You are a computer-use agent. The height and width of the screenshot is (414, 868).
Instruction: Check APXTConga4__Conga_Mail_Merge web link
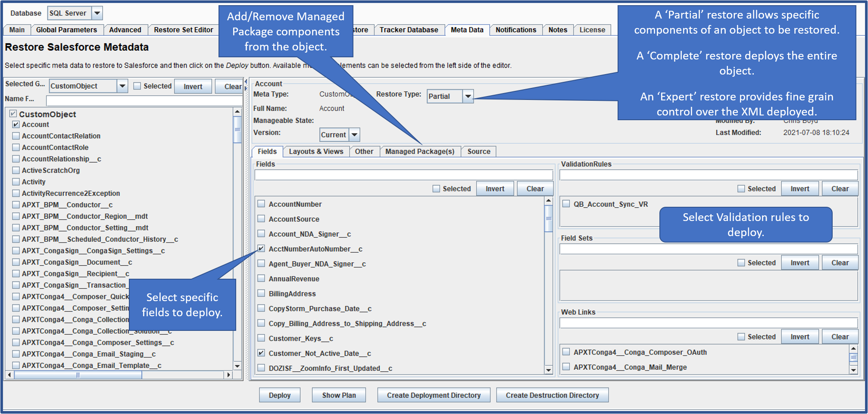(566, 367)
